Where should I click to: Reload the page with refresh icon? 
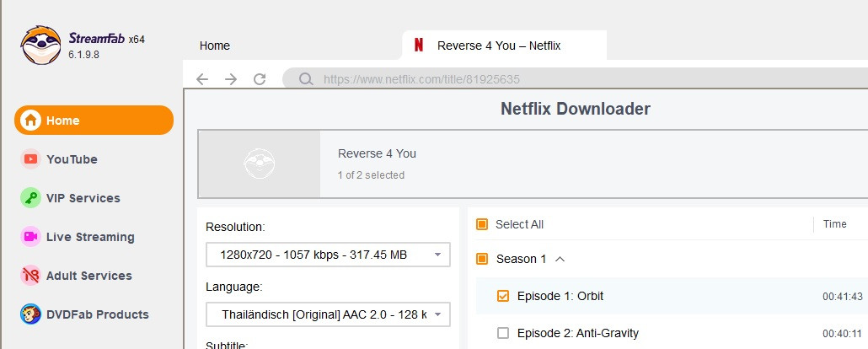point(260,79)
